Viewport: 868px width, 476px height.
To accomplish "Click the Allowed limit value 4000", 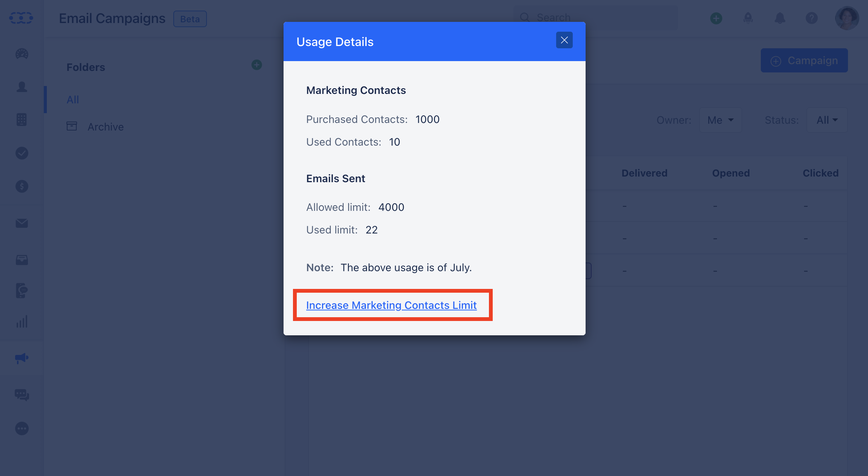I will coord(391,207).
